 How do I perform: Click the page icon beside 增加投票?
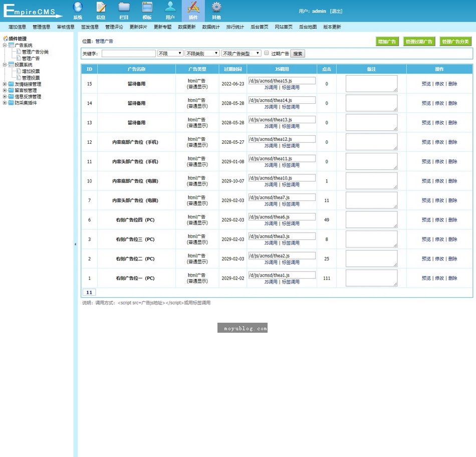pos(19,71)
